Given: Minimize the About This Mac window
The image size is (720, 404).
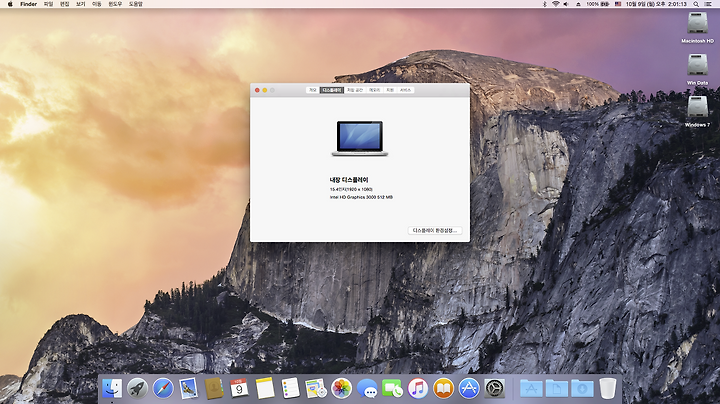Looking at the screenshot, I should click(x=264, y=90).
